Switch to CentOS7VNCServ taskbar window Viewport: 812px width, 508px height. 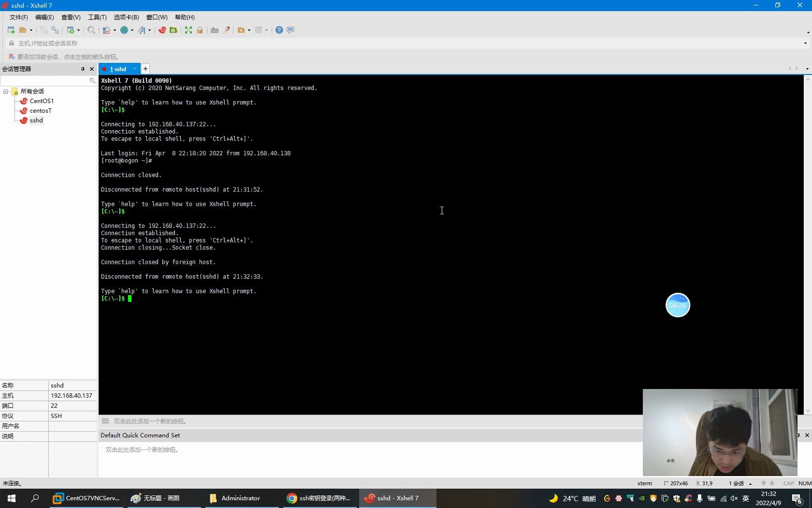pos(87,498)
